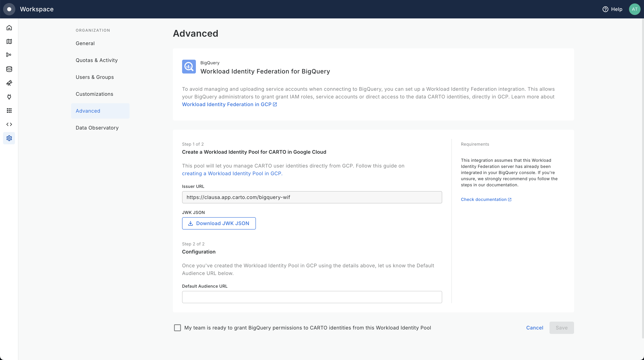Open the Workflows icon in sidebar
The height and width of the screenshot is (360, 644).
point(9,55)
